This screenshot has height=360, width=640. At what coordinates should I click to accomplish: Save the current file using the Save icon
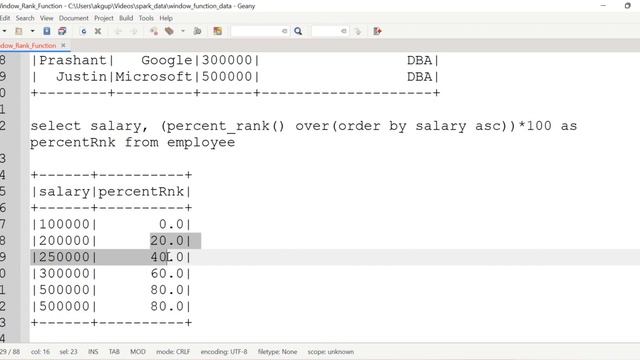[x=47, y=31]
